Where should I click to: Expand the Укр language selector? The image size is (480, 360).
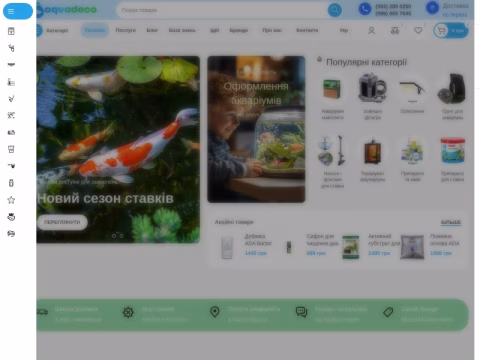(344, 30)
